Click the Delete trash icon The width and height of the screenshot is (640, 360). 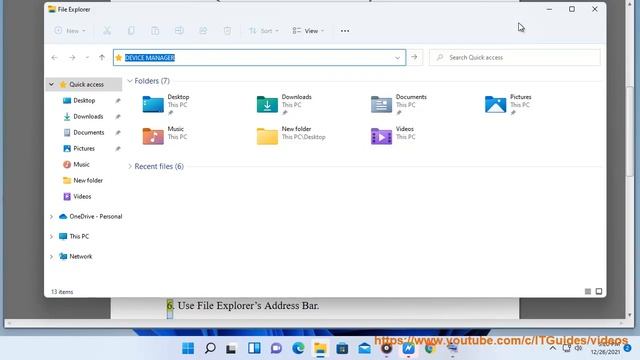coord(227,31)
